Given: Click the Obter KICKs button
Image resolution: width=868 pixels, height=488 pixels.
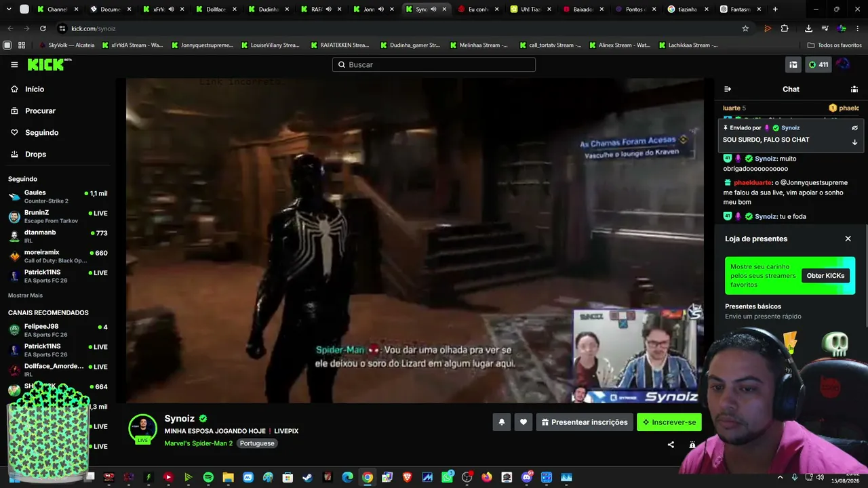Looking at the screenshot, I should tap(825, 276).
